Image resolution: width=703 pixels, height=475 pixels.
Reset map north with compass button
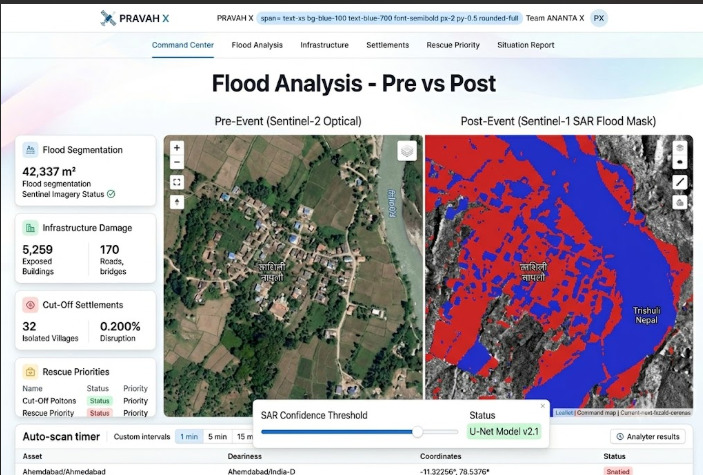177,202
